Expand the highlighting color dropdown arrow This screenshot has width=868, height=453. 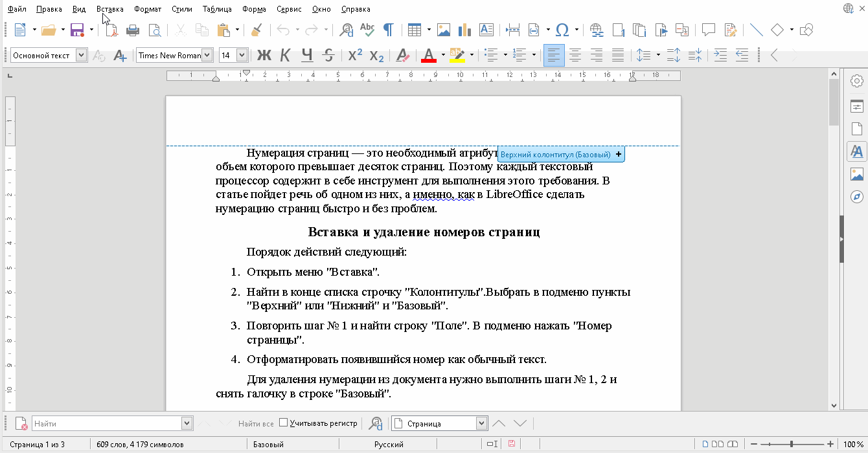(x=472, y=56)
